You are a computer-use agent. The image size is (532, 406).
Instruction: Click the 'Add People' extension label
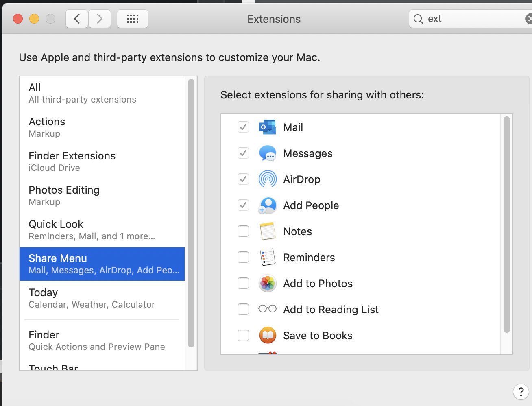[311, 205]
